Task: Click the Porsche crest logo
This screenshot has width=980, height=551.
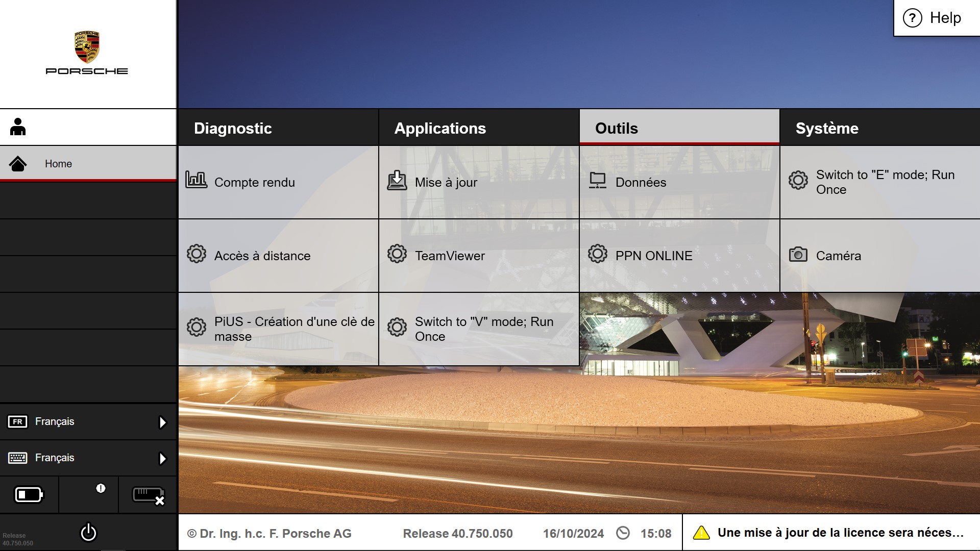Action: pos(87,47)
